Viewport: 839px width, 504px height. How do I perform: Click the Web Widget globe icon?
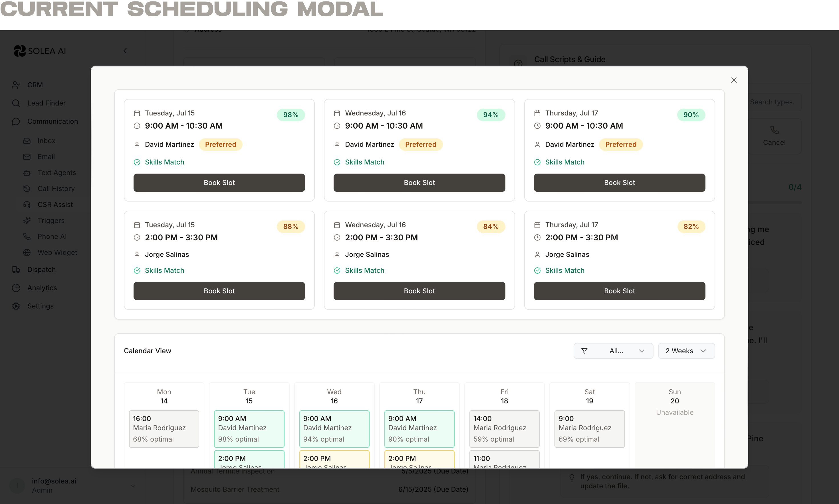coord(27,253)
